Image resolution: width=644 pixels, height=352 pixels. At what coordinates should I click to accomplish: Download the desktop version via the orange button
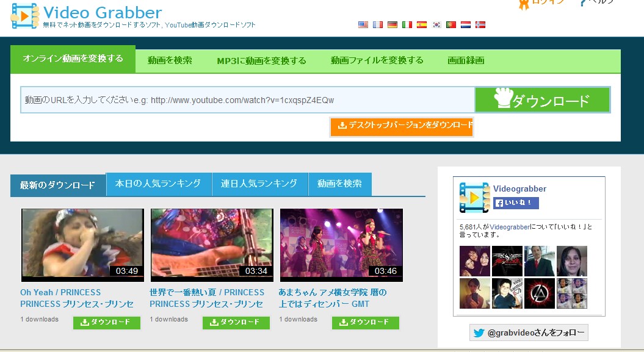(401, 127)
